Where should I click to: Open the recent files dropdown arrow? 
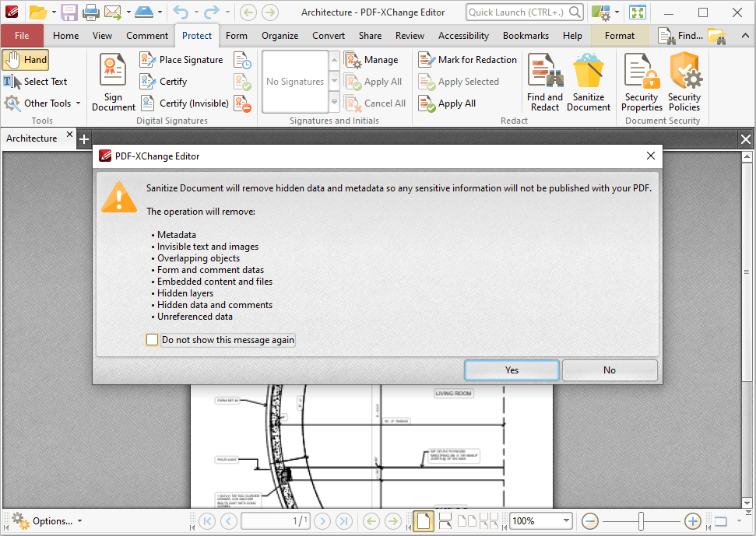(x=54, y=12)
